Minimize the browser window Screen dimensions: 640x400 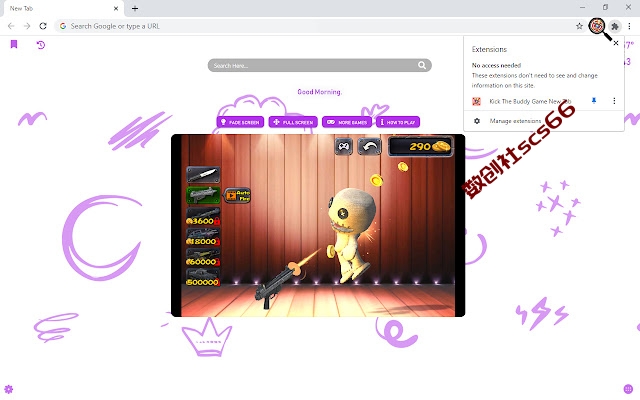pyautogui.click(x=582, y=7)
